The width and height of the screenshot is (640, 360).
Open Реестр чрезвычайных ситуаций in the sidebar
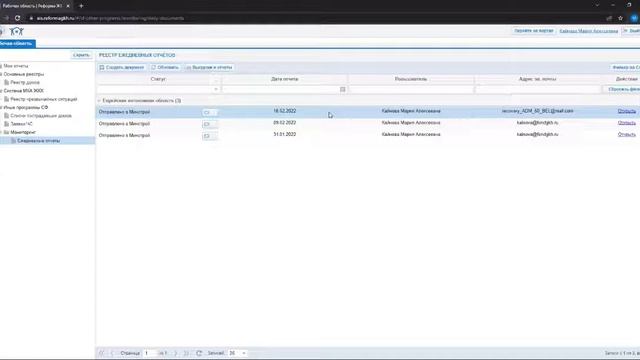tap(44, 99)
